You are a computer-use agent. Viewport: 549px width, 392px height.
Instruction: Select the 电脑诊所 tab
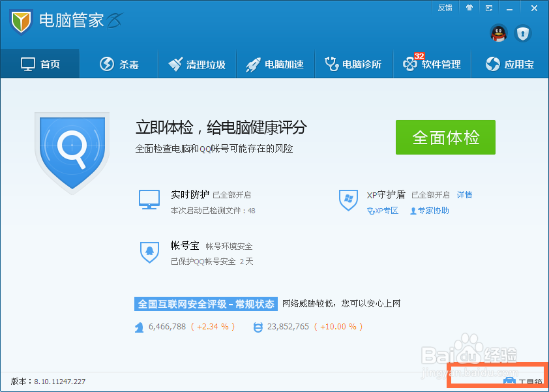(x=353, y=64)
